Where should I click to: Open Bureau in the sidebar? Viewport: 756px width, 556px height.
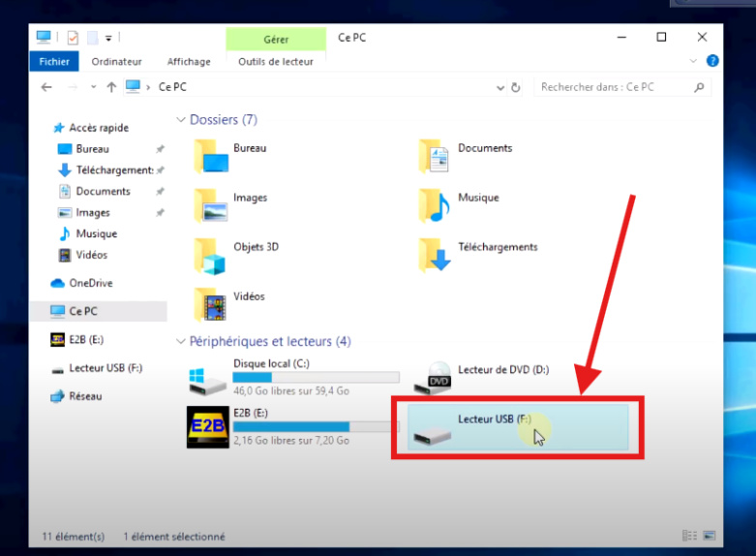[x=92, y=149]
